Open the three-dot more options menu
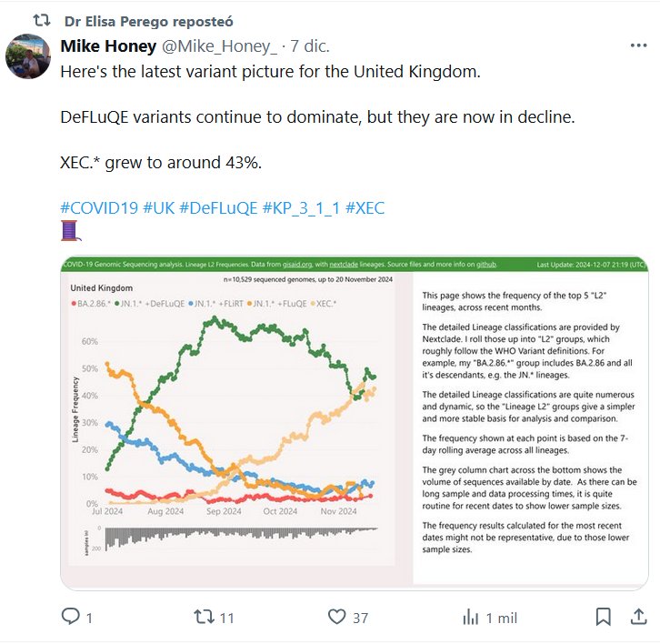Viewport: 660px width, 644px height. 637,45
